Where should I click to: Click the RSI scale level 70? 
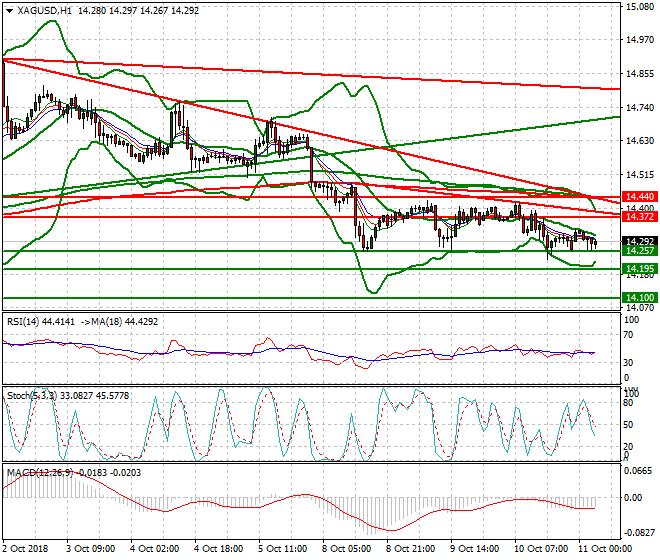[628, 335]
